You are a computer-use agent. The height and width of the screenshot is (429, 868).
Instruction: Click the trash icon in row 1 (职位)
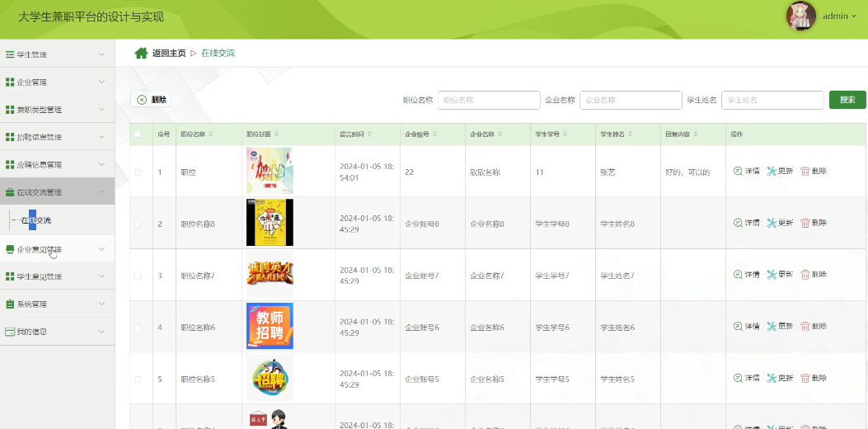tap(805, 172)
